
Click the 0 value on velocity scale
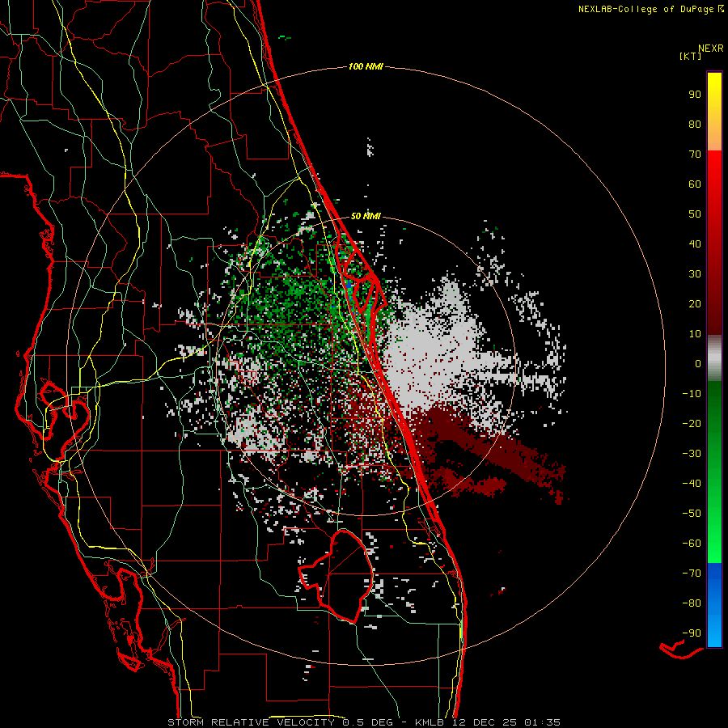click(x=698, y=363)
